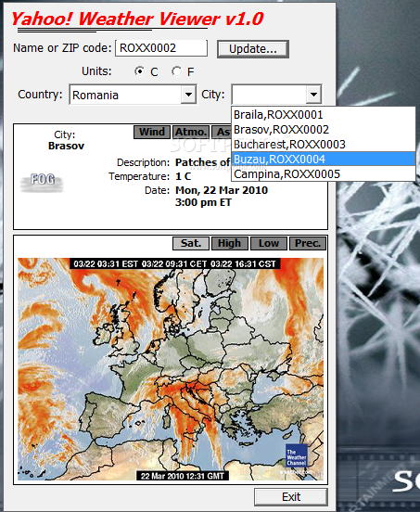Choose Buzau,ROXX0004 from the city list
The height and width of the screenshot is (512, 420).
tap(324, 159)
